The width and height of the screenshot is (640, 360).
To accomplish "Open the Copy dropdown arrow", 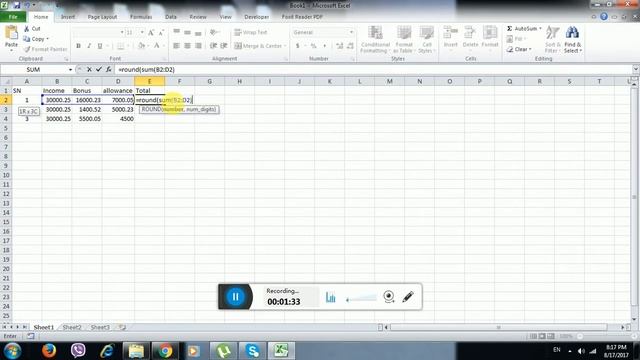I will (x=48, y=39).
